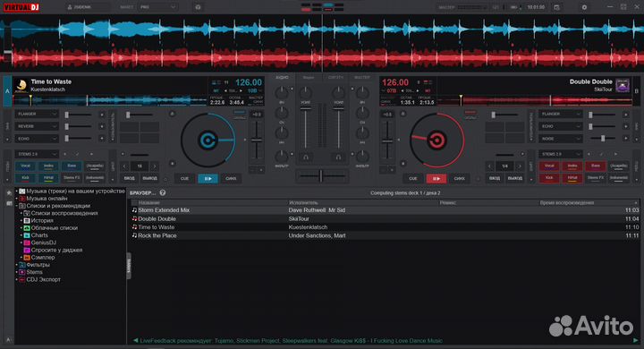Click Time to Waste cover art on deck A
Image resolution: width=644 pixels, height=349 pixels.
click(21, 86)
